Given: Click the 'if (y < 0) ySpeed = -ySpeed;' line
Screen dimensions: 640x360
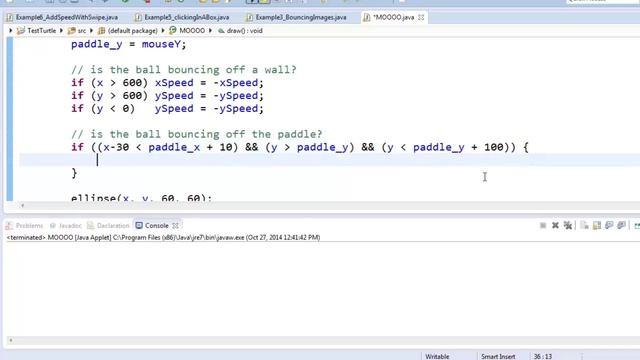Looking at the screenshot, I should click(167, 109).
